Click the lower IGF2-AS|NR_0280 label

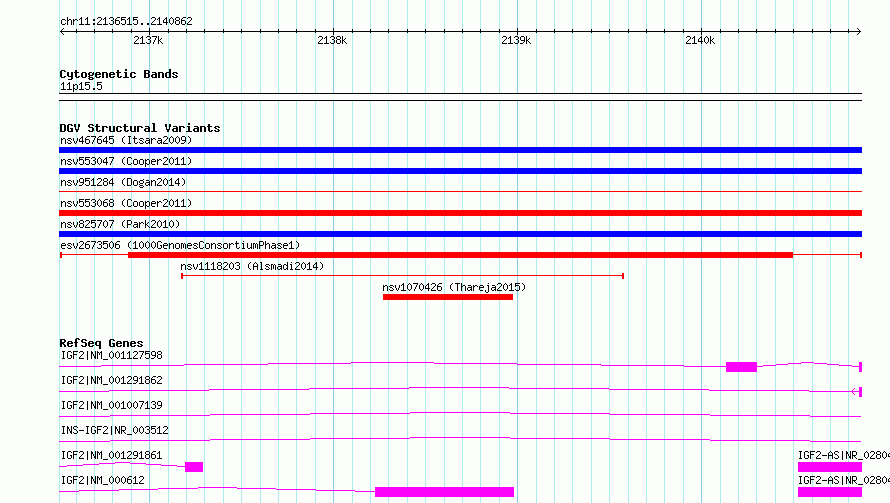point(843,480)
